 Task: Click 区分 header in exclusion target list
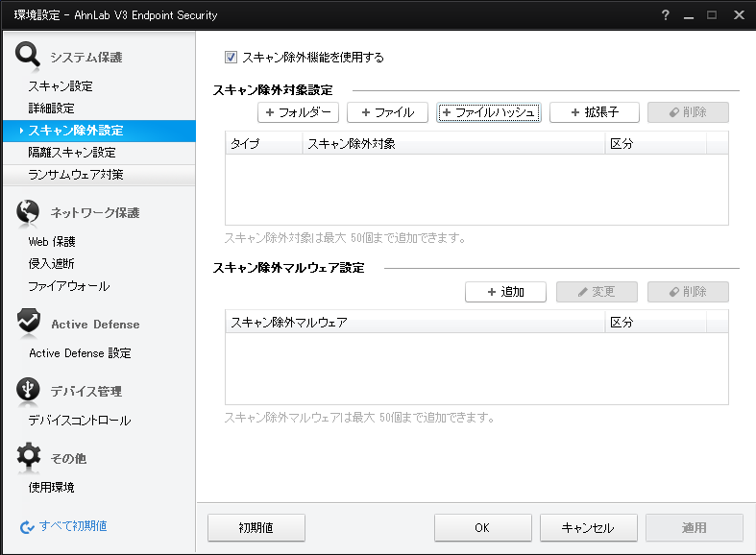(656, 144)
